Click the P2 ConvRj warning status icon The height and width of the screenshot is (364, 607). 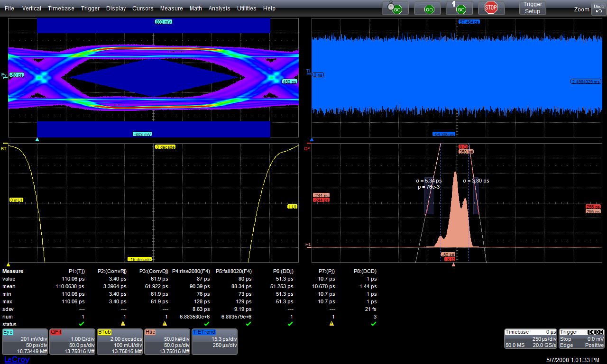(x=123, y=324)
